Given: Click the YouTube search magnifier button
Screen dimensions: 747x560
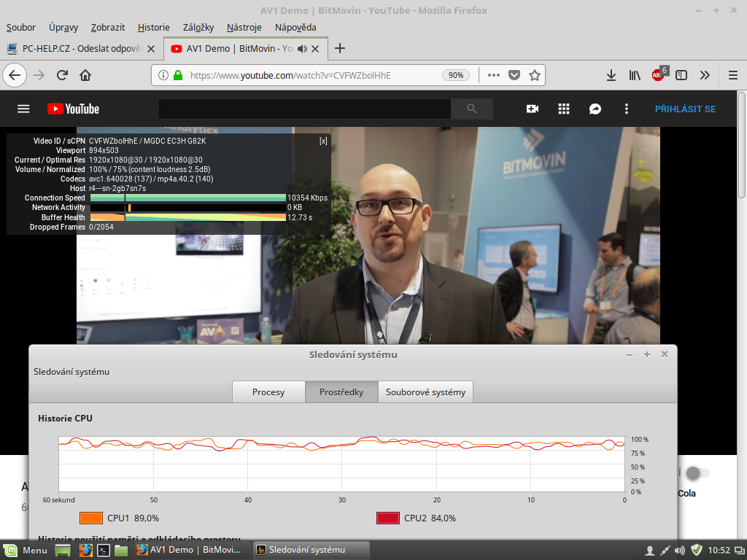Looking at the screenshot, I should coord(471,109).
